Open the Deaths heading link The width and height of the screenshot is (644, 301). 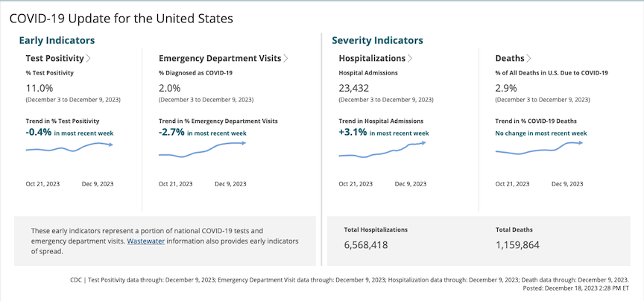pyautogui.click(x=509, y=58)
